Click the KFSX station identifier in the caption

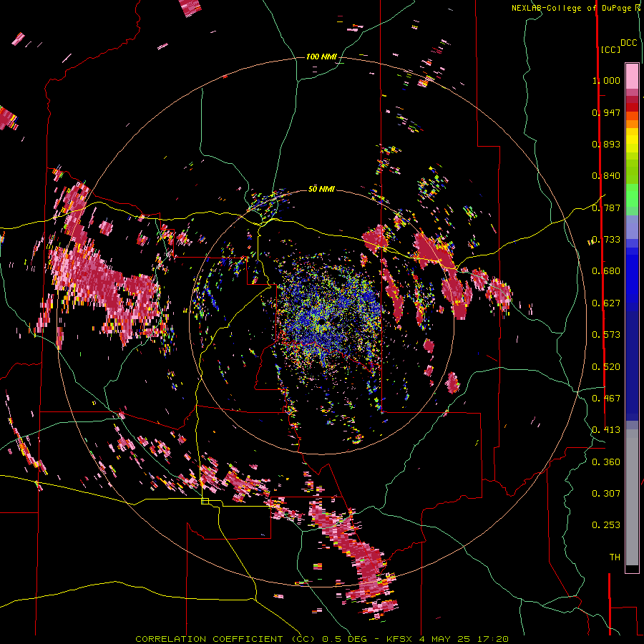pyautogui.click(x=401, y=639)
